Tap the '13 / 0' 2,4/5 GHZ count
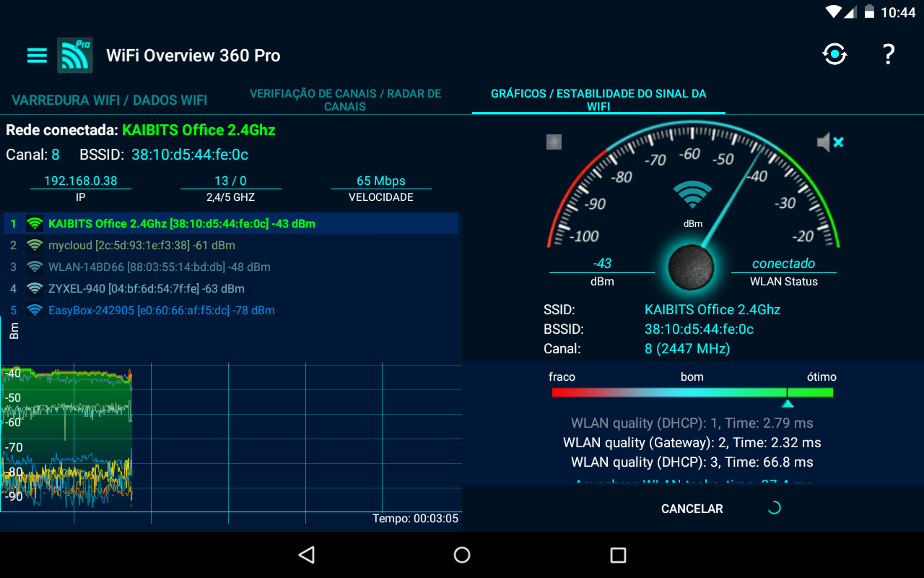Image resolution: width=924 pixels, height=578 pixels. [x=231, y=181]
